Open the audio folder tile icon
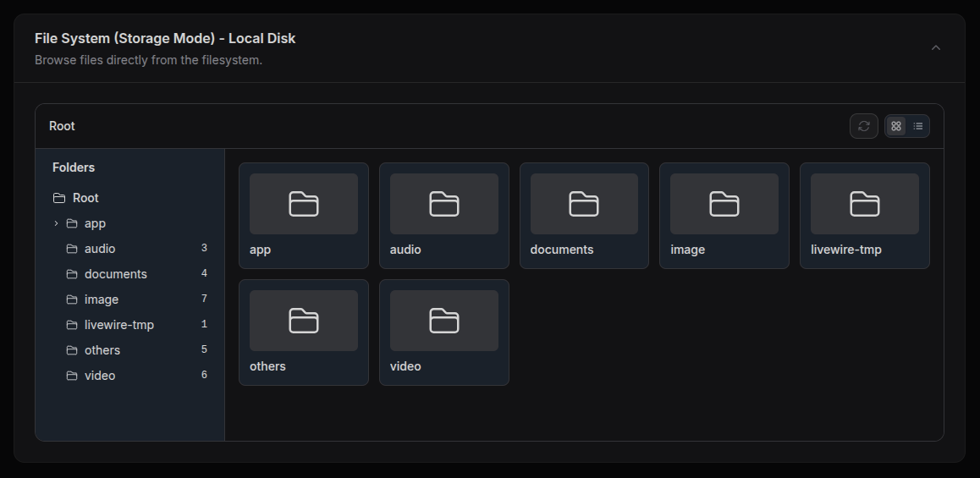Screen dimensions: 980x478 click(x=443, y=204)
